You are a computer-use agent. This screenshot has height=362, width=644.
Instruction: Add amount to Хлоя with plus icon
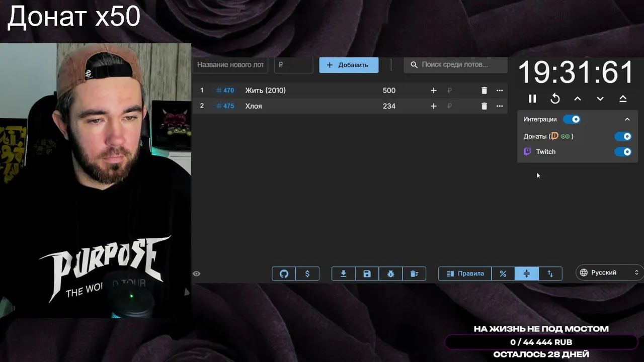pos(434,106)
